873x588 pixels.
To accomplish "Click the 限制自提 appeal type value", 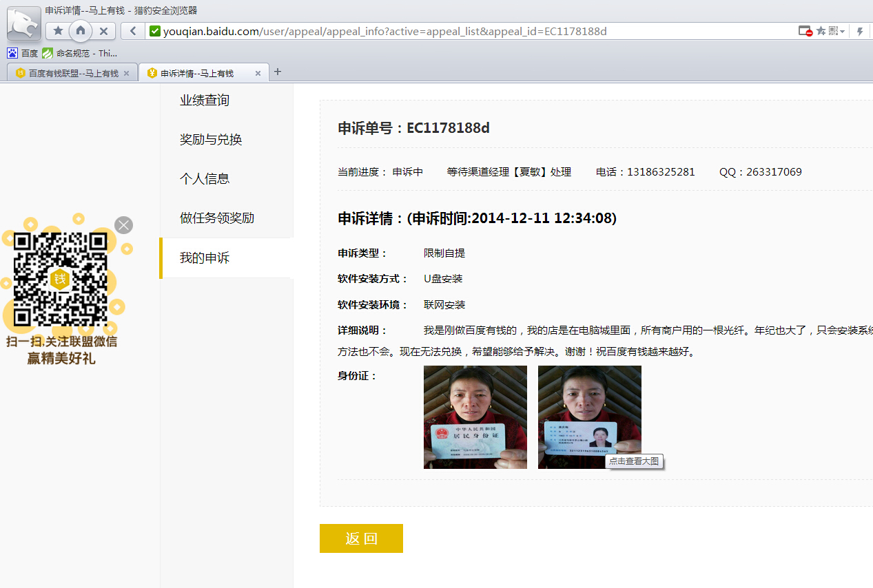I will (444, 253).
